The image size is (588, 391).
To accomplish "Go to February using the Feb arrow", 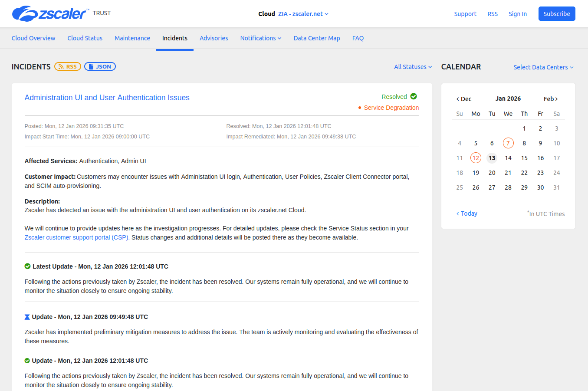I will coord(550,99).
